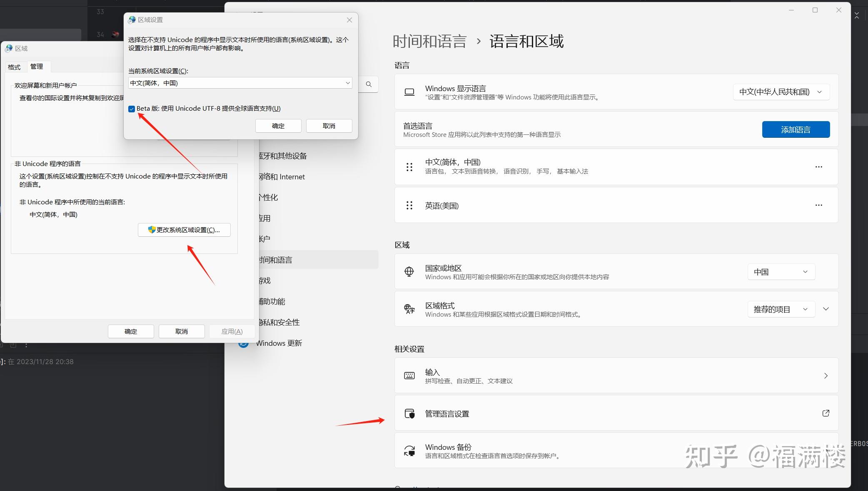This screenshot has height=491, width=868.
Task: Click 时间和语言 breadcrumb heading
Action: click(429, 41)
